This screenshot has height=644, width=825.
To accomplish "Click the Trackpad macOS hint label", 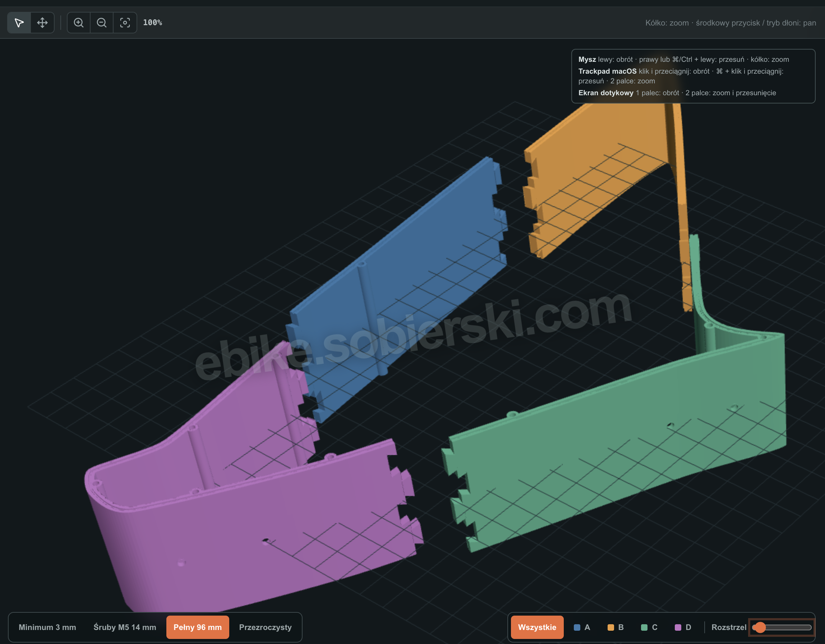I will [x=607, y=71].
